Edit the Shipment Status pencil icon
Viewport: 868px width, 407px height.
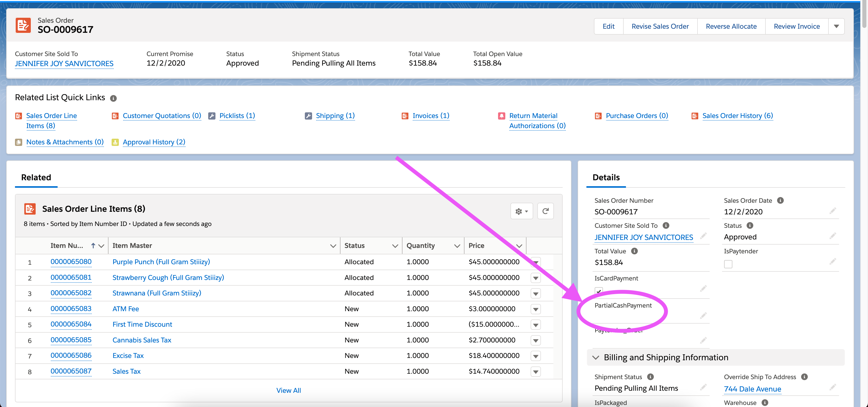tap(703, 387)
